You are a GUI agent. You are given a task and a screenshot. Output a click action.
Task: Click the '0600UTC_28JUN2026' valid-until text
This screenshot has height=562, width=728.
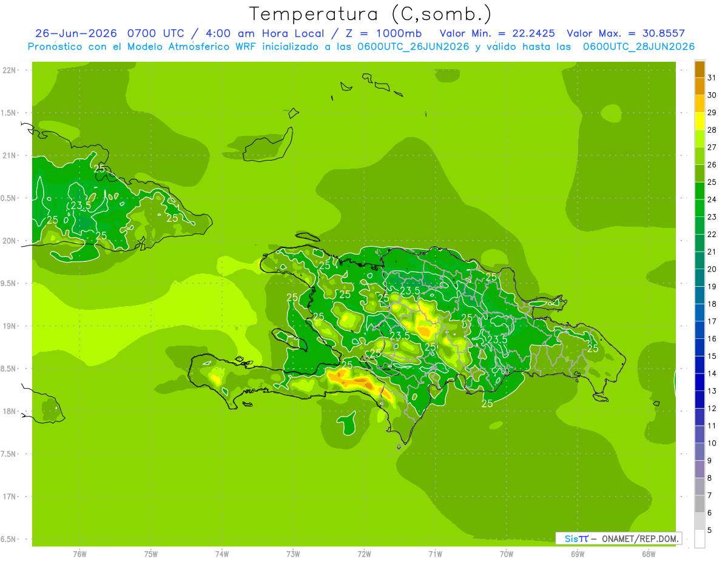[639, 47]
